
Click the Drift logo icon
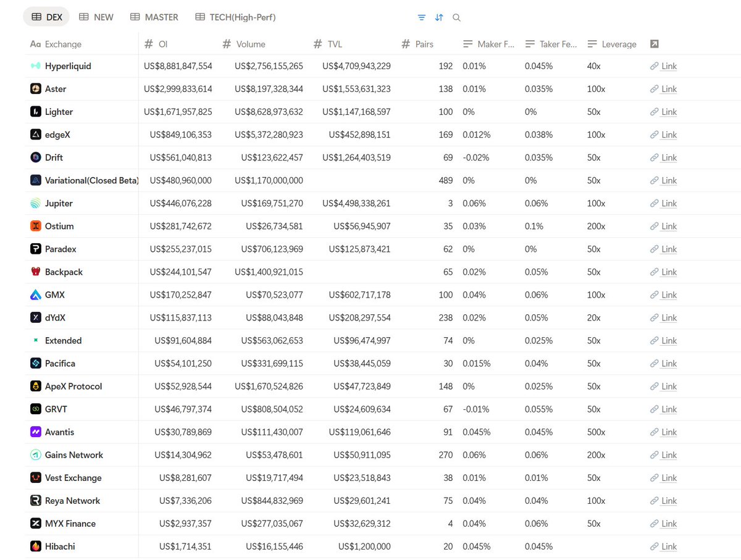pyautogui.click(x=36, y=157)
